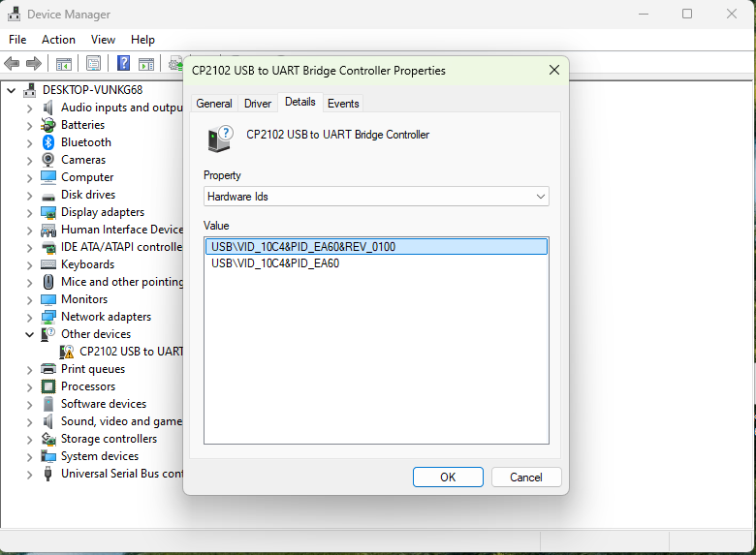Click the System devices category icon

coord(48,456)
